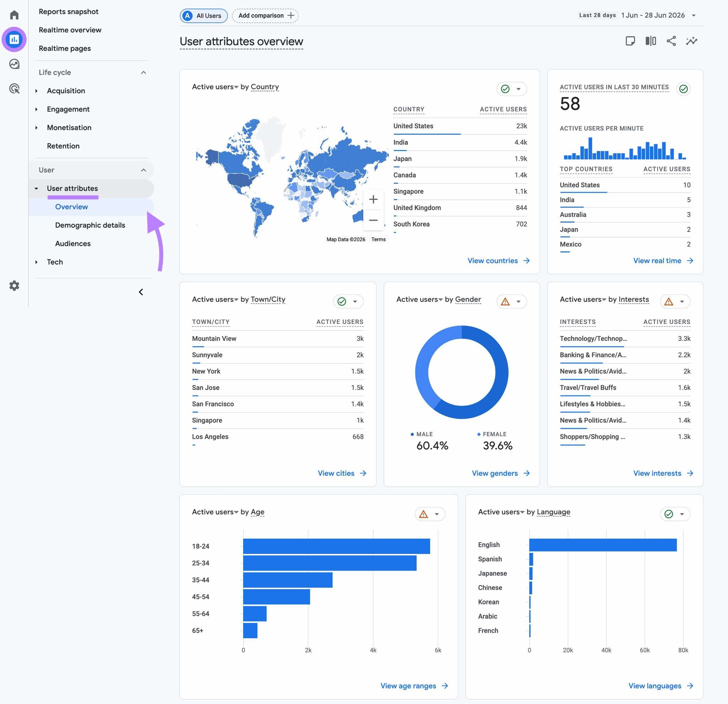Click the Mountain View row
The image size is (728, 704).
(x=278, y=339)
